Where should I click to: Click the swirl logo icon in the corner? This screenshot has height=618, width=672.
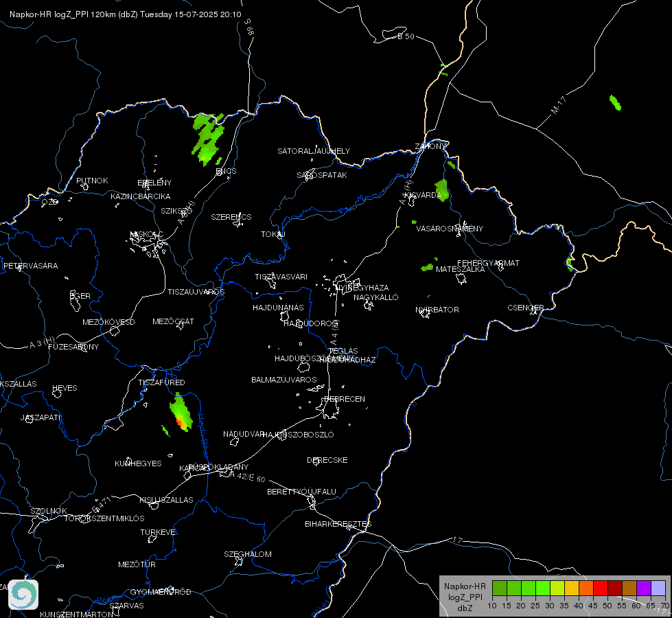point(23,595)
